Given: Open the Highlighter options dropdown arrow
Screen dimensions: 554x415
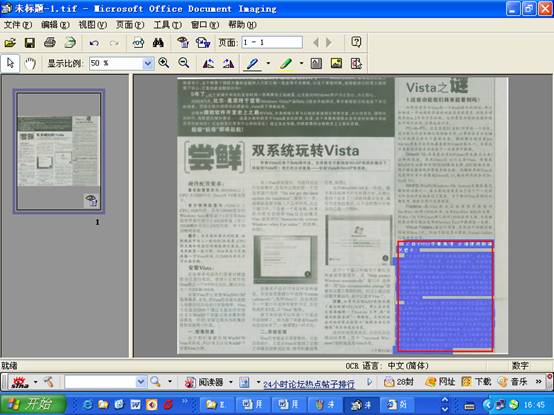Looking at the screenshot, I should tap(301, 64).
